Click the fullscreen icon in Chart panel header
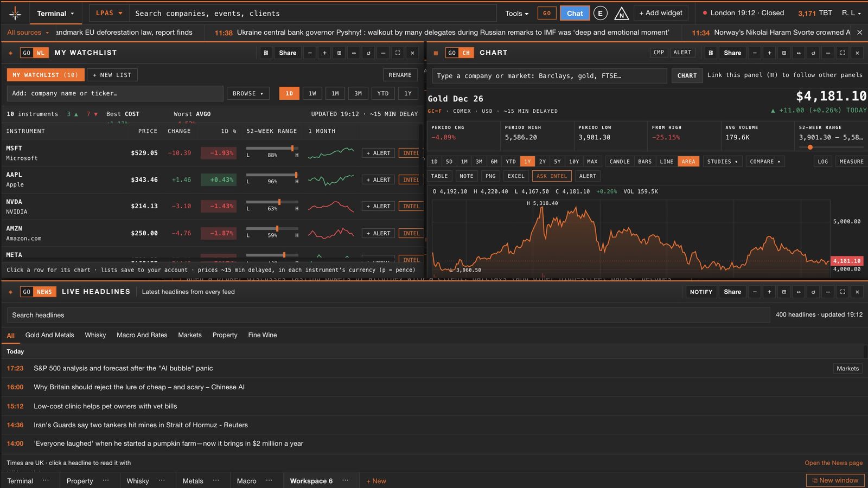 click(x=843, y=53)
